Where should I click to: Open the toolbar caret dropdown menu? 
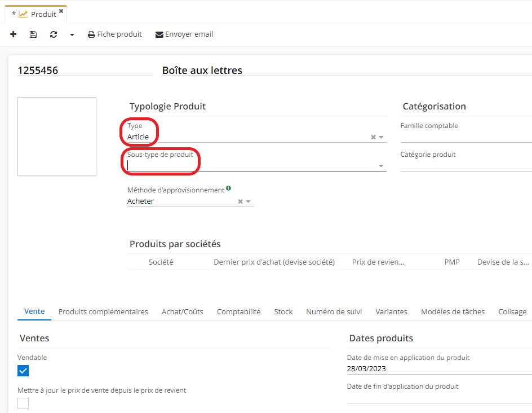72,35
